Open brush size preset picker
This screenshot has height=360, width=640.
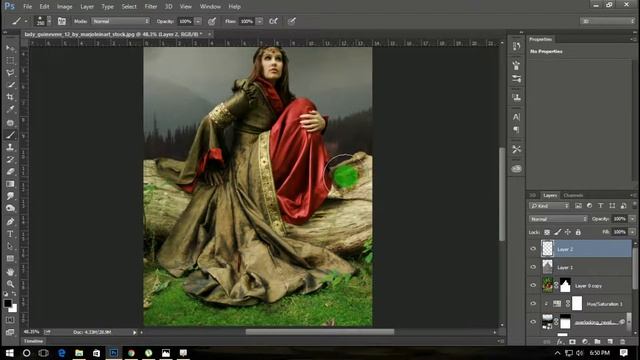pos(49,21)
